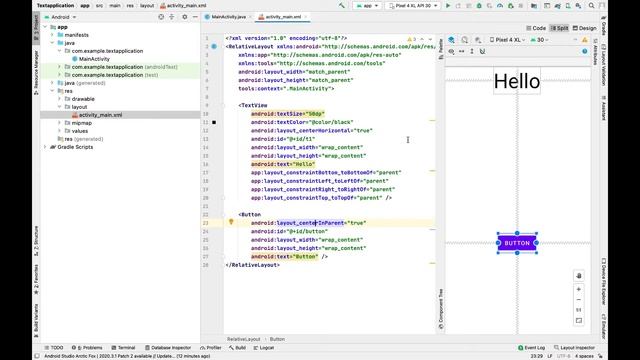Expand the Gradle Scripts node
Image resolution: width=640 pixels, height=360 pixels.
[x=45, y=147]
